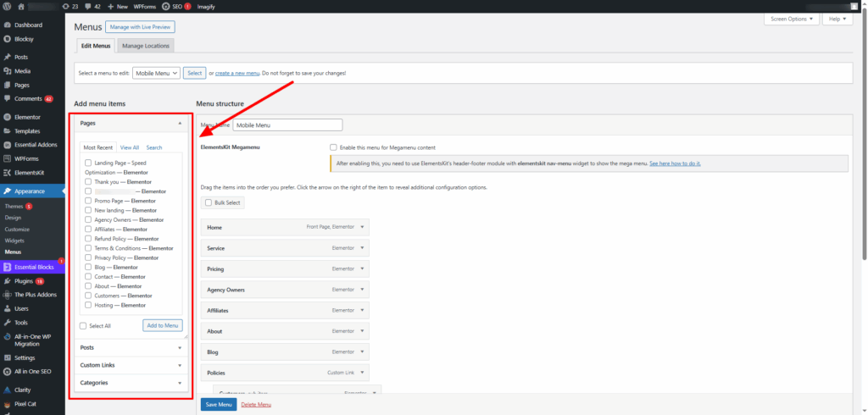This screenshot has width=868, height=415.
Task: Check the Refund Policy — Elementor checkbox
Action: (88, 239)
